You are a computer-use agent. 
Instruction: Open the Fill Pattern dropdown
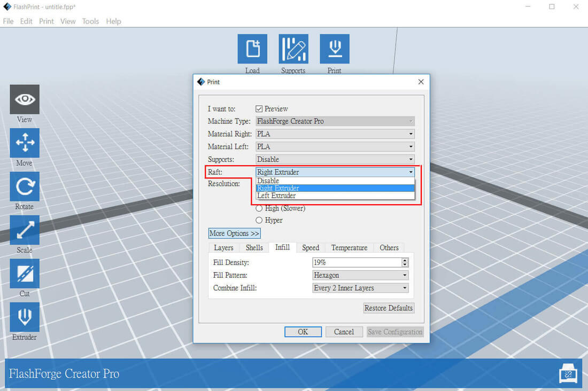pos(360,275)
